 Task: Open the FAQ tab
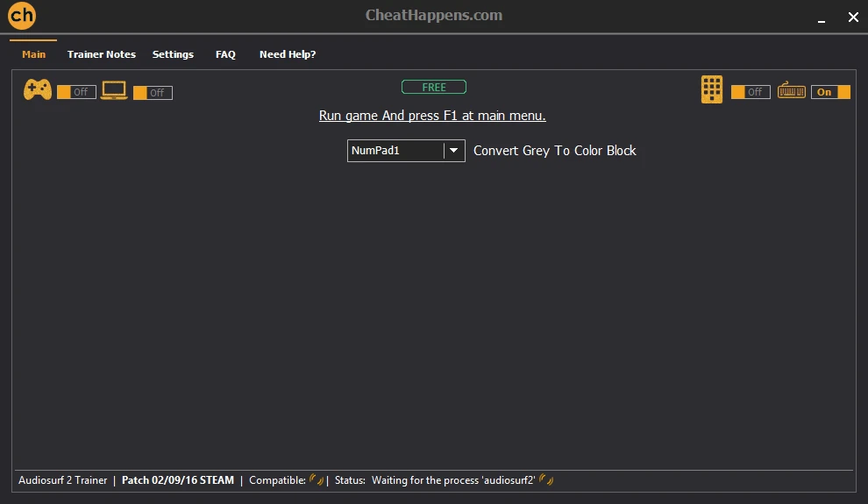(225, 54)
